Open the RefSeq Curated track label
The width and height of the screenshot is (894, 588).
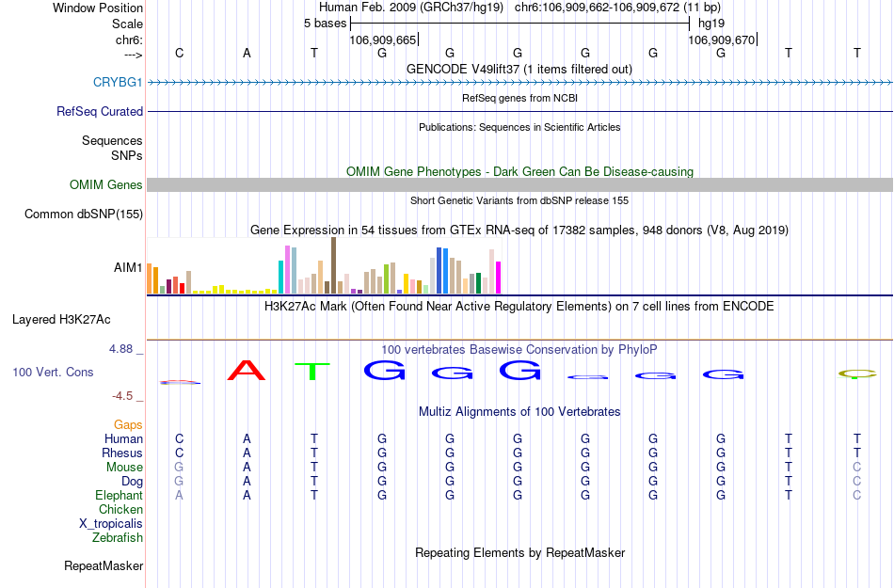(x=99, y=112)
